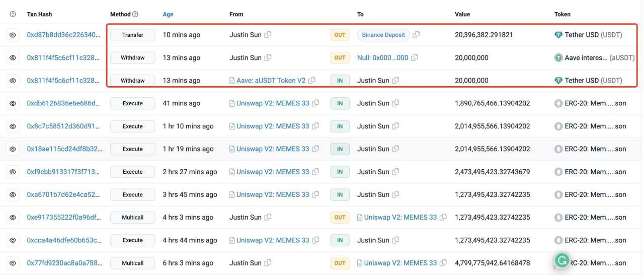Copy the Null: 0x000...000 address
This screenshot has height=275, width=644.
(415, 57)
